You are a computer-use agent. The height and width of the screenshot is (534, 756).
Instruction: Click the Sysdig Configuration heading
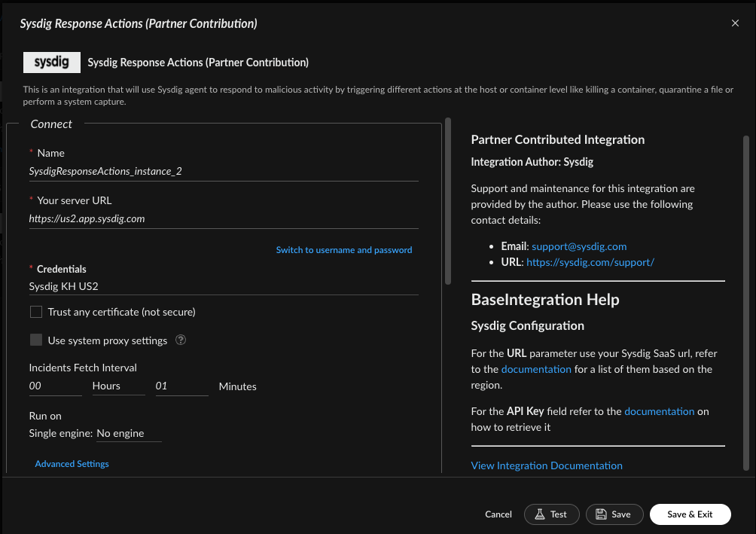pyautogui.click(x=527, y=325)
